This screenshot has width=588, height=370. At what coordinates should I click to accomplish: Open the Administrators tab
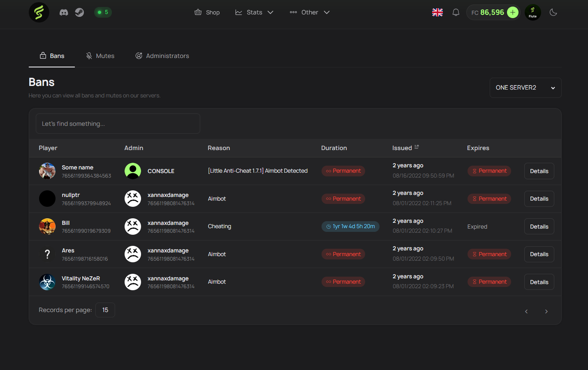click(x=162, y=55)
